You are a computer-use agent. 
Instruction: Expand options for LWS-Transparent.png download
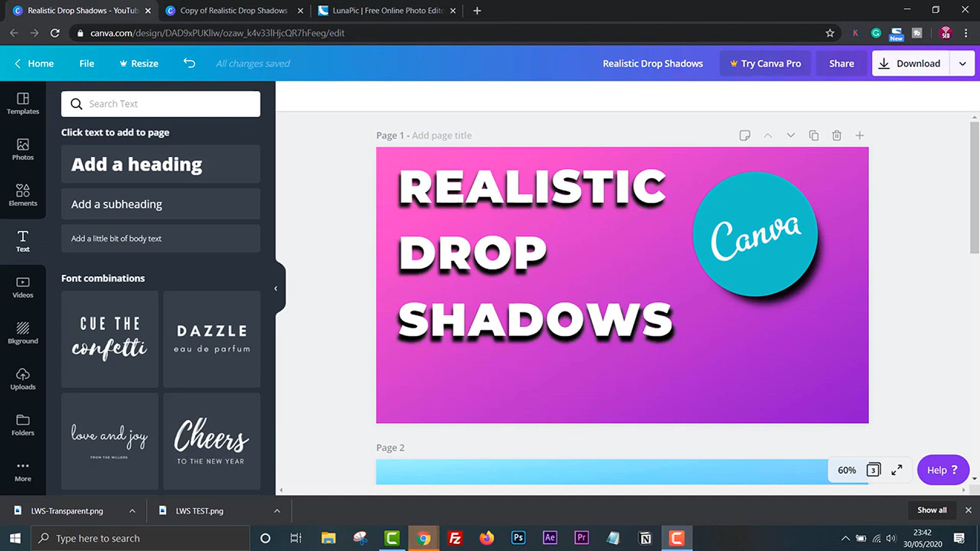(x=132, y=511)
